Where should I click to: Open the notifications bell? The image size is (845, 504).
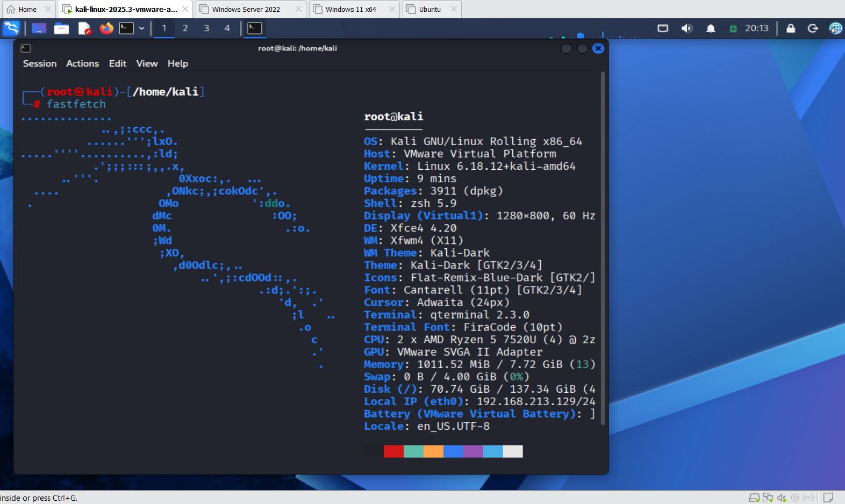tap(711, 28)
